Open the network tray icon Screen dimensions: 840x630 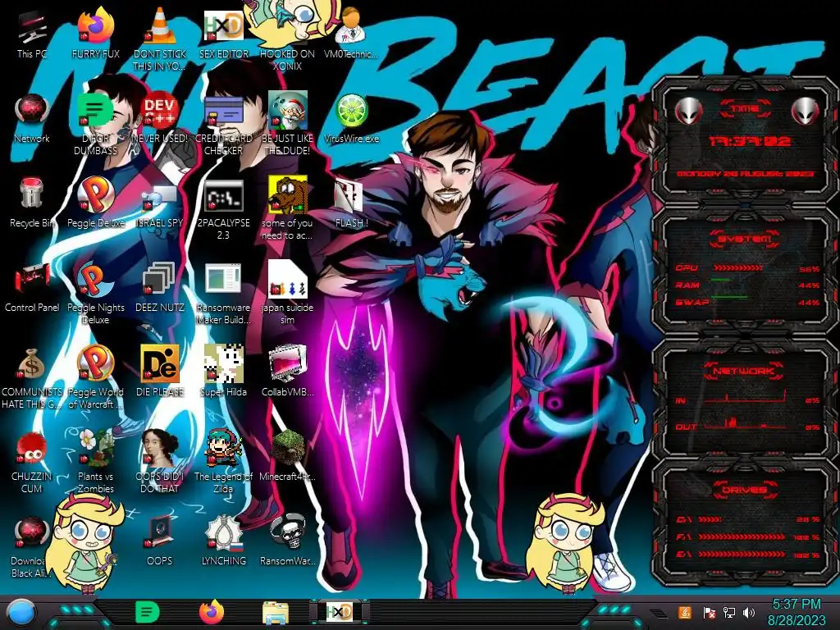click(729, 613)
